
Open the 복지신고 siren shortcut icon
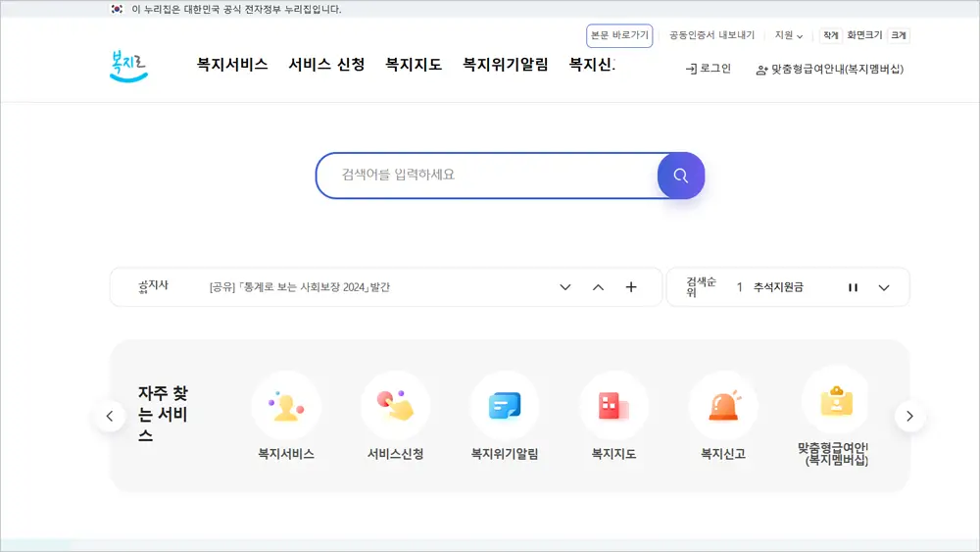pos(722,406)
